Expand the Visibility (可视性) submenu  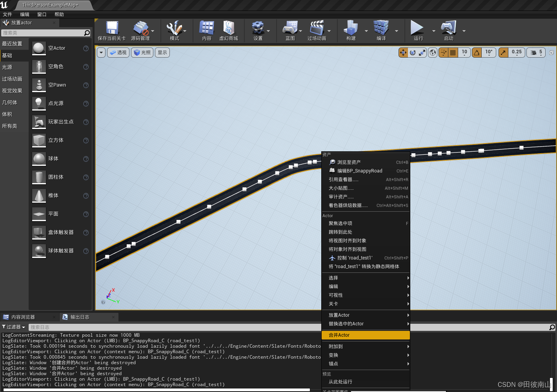point(366,295)
